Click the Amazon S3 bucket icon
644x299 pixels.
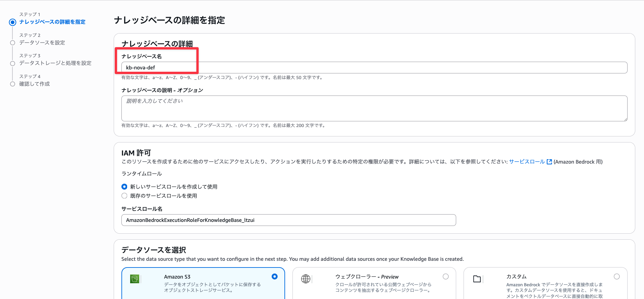(135, 279)
